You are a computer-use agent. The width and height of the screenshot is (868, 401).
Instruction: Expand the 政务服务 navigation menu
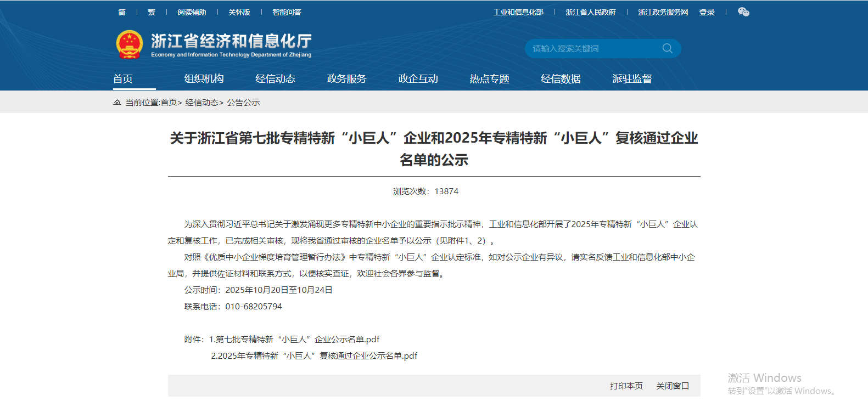[346, 79]
